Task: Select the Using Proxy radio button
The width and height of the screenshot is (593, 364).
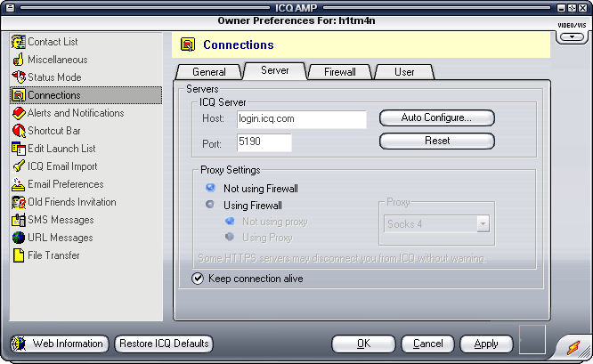Action: 230,237
